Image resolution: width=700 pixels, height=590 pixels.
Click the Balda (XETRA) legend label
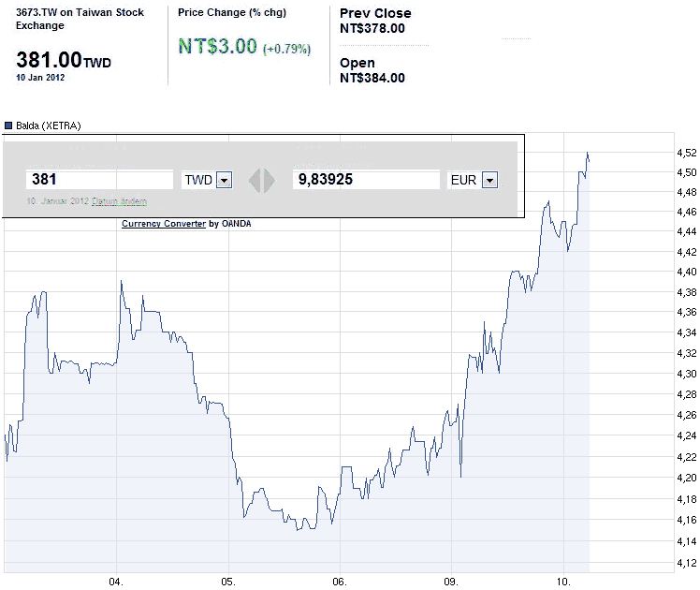[45, 125]
